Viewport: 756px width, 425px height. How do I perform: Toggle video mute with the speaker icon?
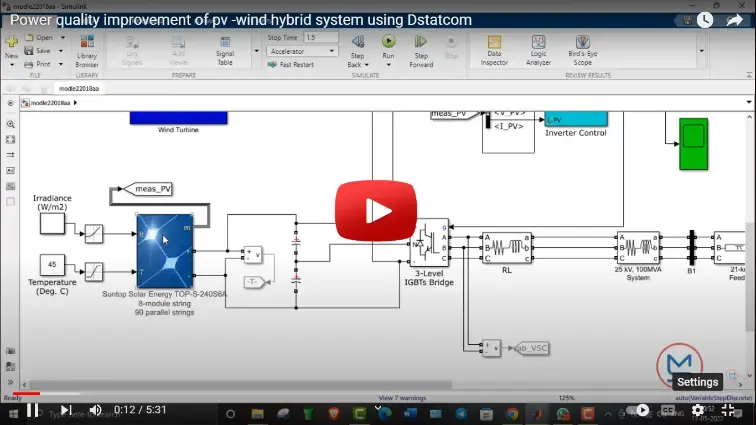click(x=96, y=410)
